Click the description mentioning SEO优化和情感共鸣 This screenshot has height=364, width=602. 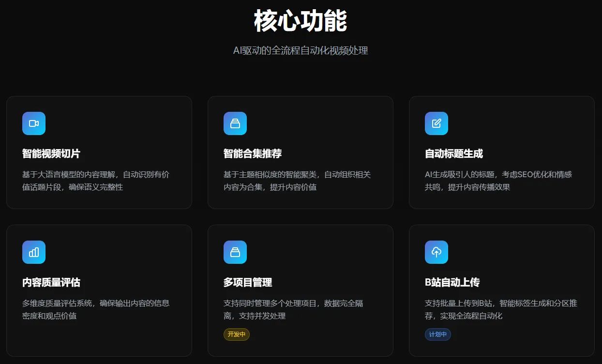pos(498,181)
